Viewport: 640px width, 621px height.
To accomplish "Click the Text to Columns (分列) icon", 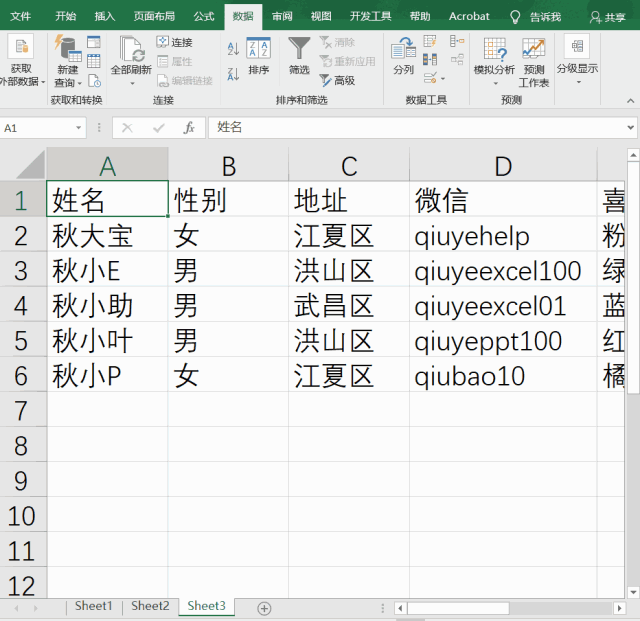I will click(x=403, y=49).
